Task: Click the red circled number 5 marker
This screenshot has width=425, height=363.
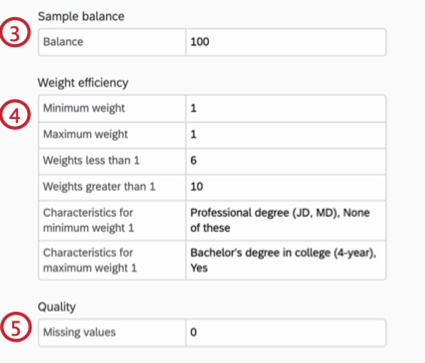Action: point(15,327)
